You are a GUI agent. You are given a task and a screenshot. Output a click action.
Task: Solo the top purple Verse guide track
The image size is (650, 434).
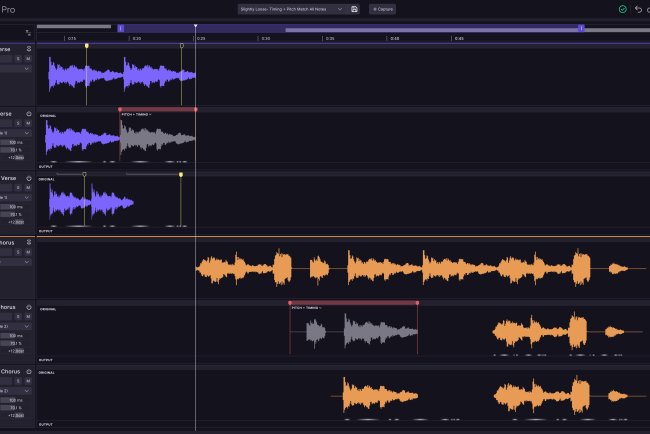[x=18, y=59]
